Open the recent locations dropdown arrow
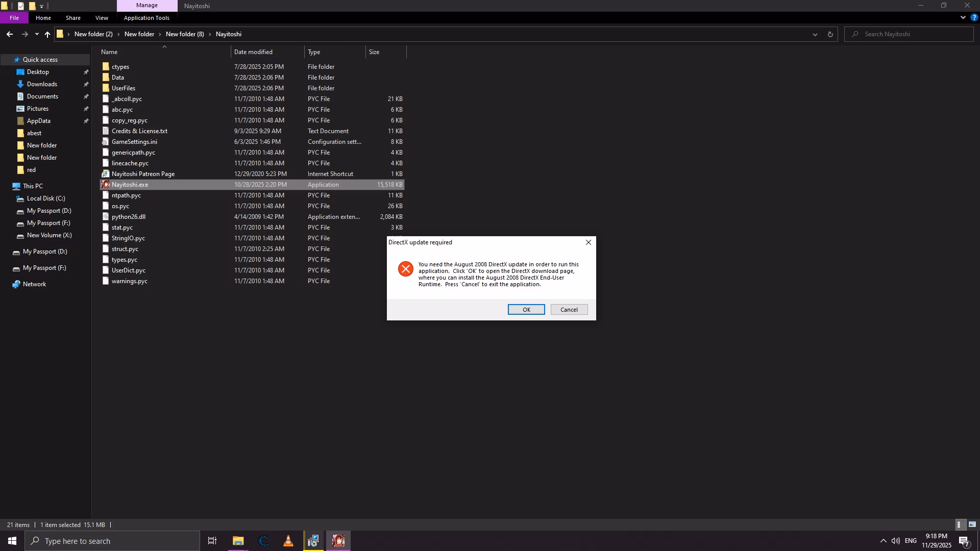980x551 pixels. [x=37, y=35]
